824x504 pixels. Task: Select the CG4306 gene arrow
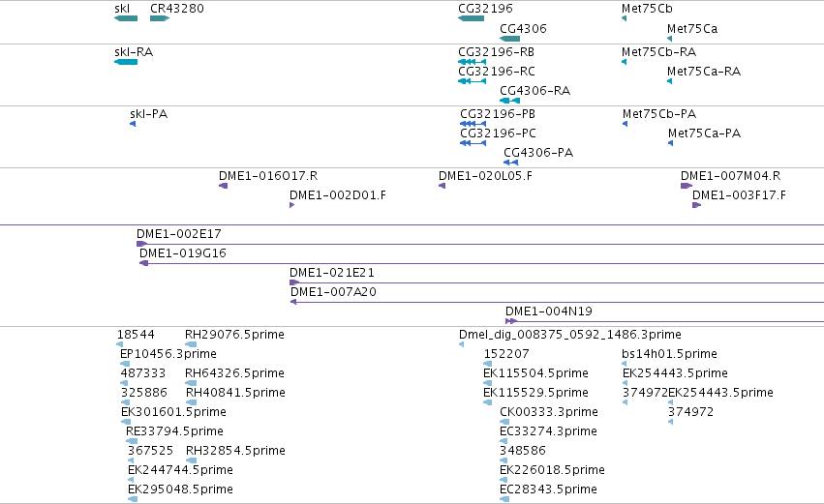(509, 39)
